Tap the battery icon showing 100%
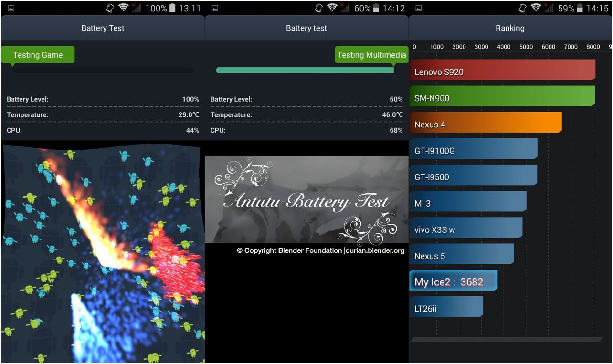Screen dimensions: 613x364 click(x=172, y=8)
